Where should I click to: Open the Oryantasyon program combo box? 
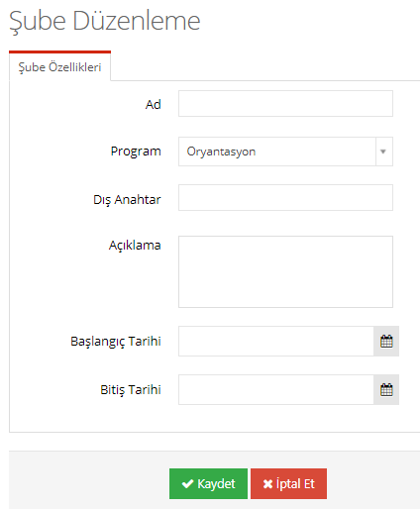[x=285, y=152]
